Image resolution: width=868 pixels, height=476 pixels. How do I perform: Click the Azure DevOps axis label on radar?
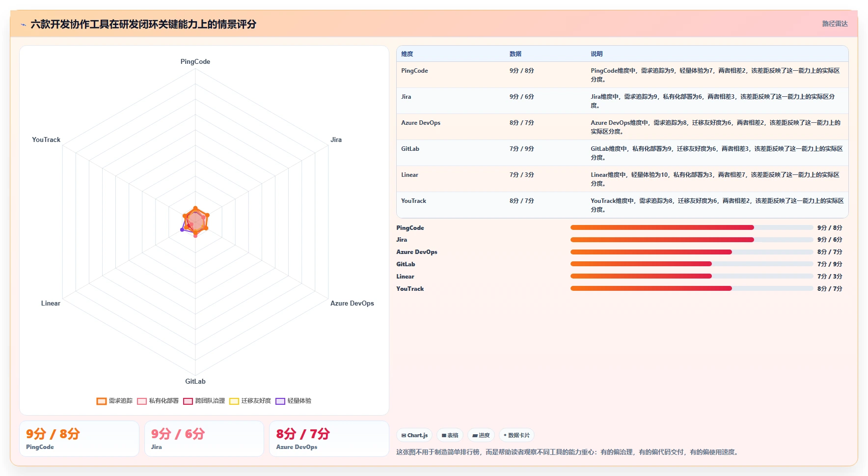coord(352,304)
